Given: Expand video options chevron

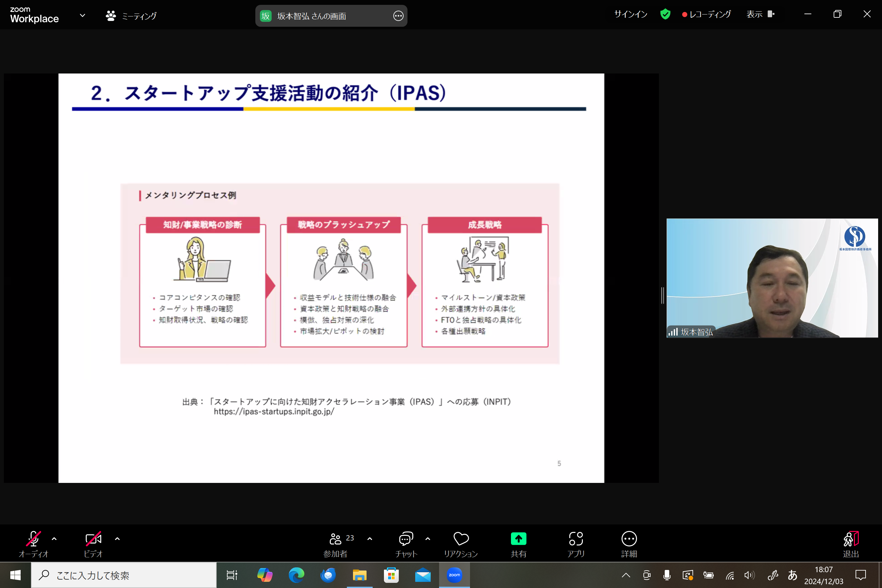Looking at the screenshot, I should (117, 539).
